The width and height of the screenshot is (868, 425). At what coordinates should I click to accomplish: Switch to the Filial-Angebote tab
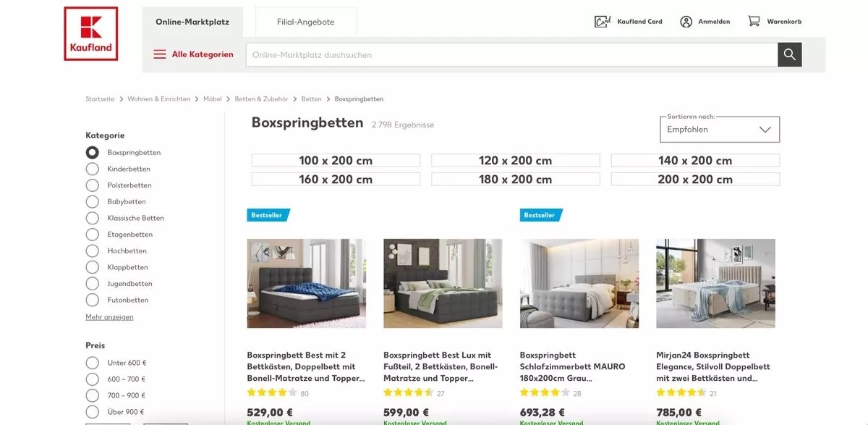pos(306,22)
